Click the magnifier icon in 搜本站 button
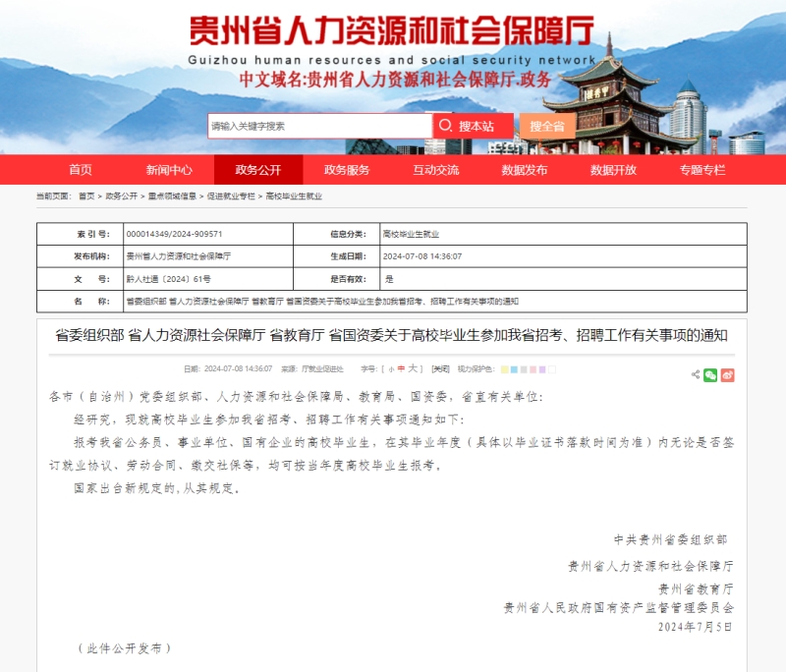The image size is (786, 672). 445,126
